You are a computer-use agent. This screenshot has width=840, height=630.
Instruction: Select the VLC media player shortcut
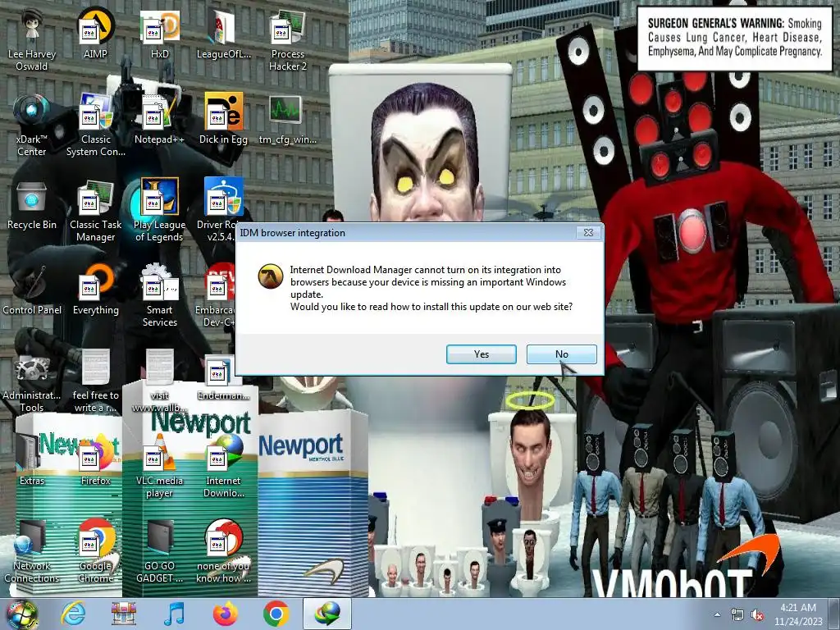pyautogui.click(x=159, y=467)
